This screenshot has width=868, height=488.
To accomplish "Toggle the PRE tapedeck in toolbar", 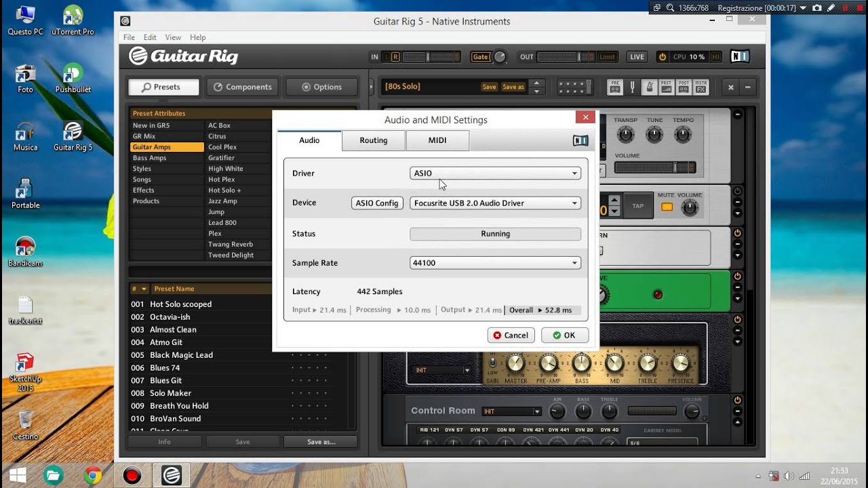I will 615,87.
